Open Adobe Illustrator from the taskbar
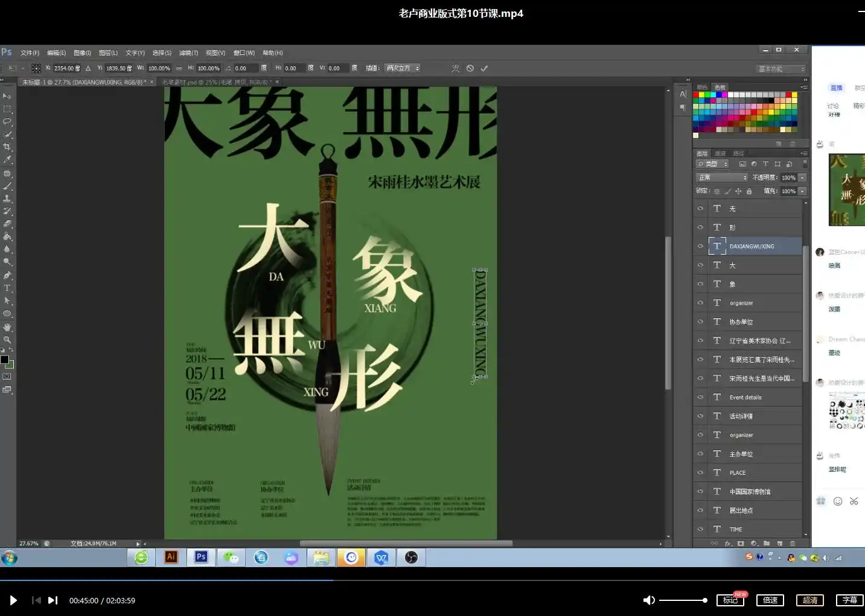 click(x=171, y=557)
